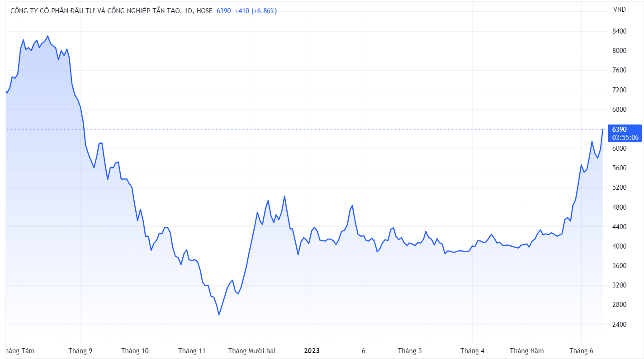Image resolution: width=644 pixels, height=359 pixels.
Task: Select Tháng 3 on the time axis
Action: 410,351
